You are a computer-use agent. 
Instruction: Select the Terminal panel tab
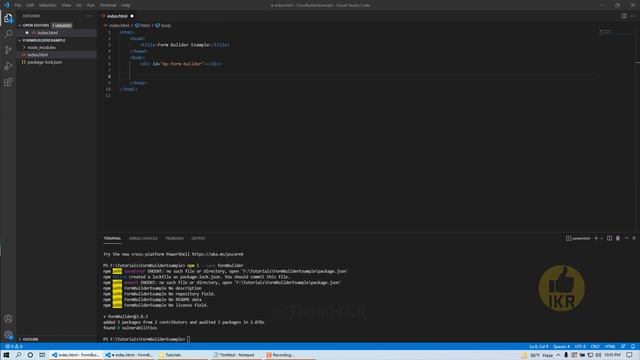[112, 238]
